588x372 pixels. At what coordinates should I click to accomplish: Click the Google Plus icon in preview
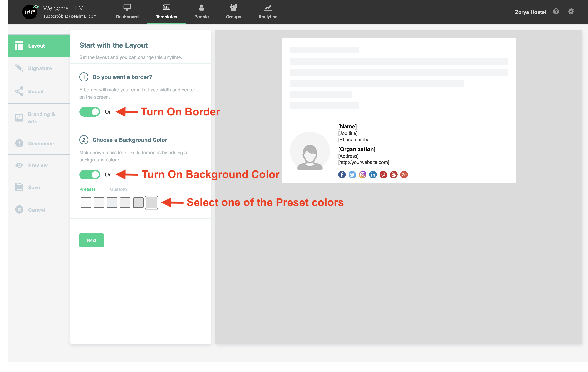tap(404, 175)
